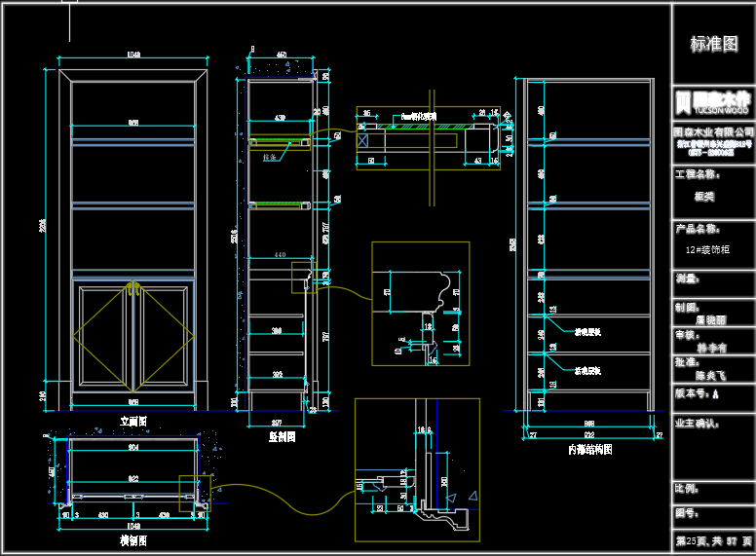Click the 1048 width dimension above elevation
The width and height of the screenshot is (756, 556).
pyautogui.click(x=132, y=56)
